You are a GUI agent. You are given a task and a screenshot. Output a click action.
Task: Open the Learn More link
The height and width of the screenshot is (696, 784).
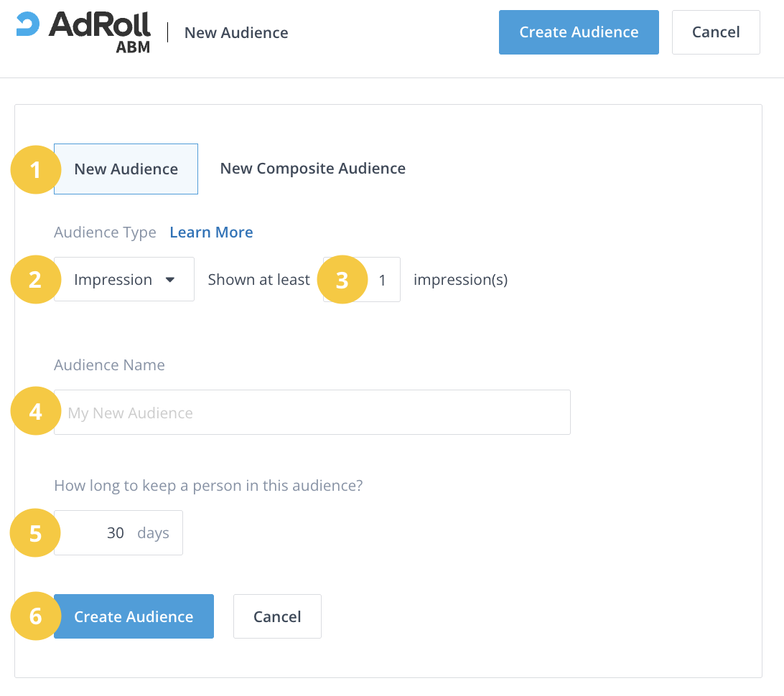tap(211, 232)
